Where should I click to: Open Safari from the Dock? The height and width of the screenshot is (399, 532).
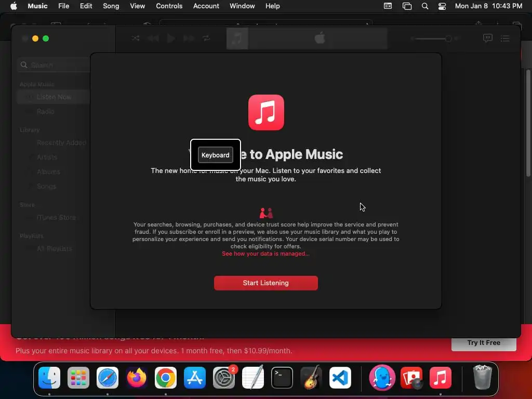click(x=108, y=378)
